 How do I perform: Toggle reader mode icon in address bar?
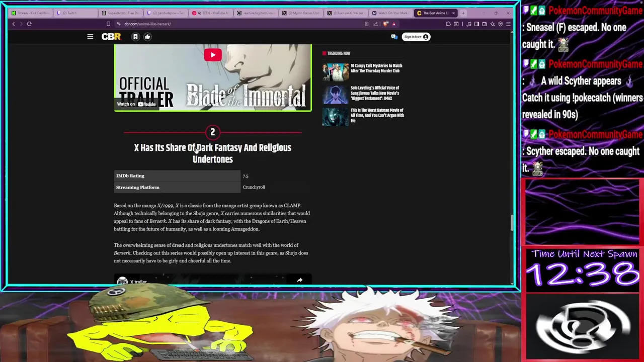tap(367, 24)
